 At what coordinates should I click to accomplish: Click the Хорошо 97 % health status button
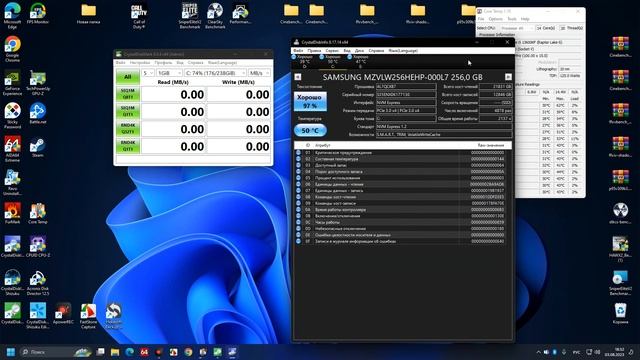click(x=310, y=101)
